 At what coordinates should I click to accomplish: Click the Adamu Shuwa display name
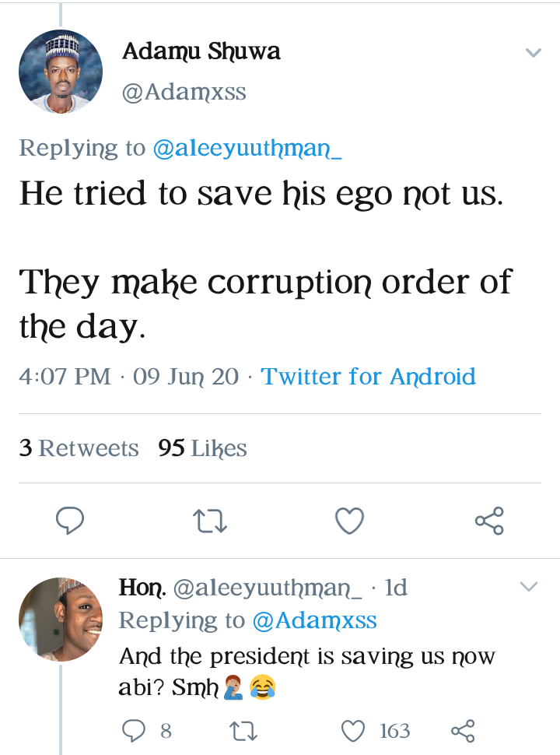[201, 52]
